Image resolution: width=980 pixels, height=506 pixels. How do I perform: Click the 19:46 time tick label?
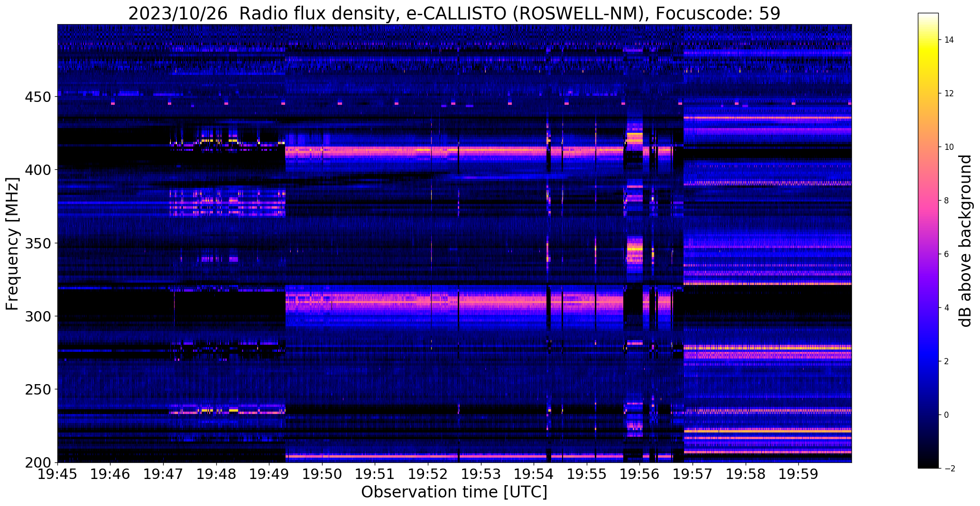111,474
